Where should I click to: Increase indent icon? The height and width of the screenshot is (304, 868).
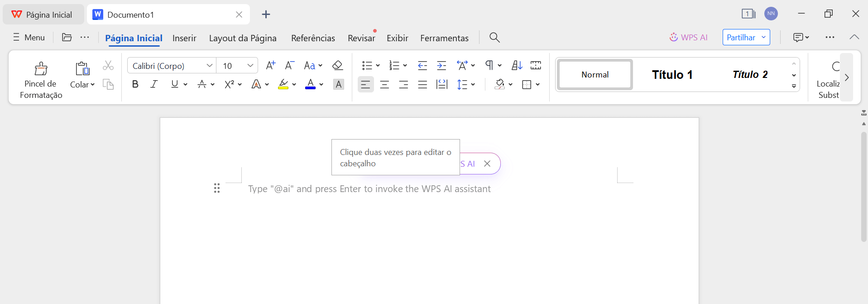[441, 66]
